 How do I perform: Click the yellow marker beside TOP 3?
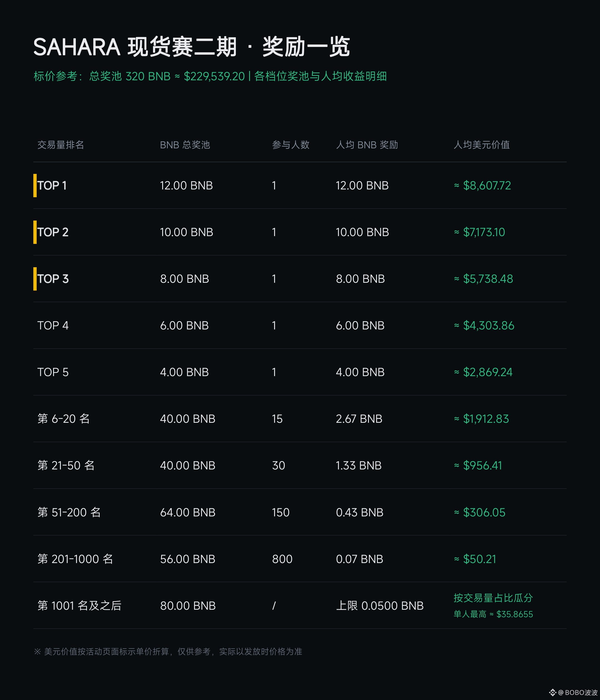coord(35,279)
